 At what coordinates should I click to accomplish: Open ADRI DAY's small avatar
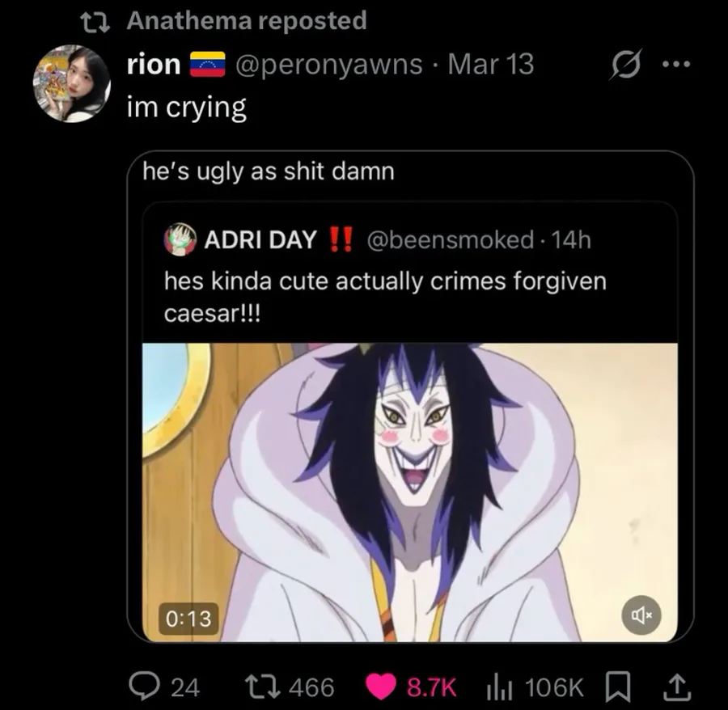click(x=180, y=239)
